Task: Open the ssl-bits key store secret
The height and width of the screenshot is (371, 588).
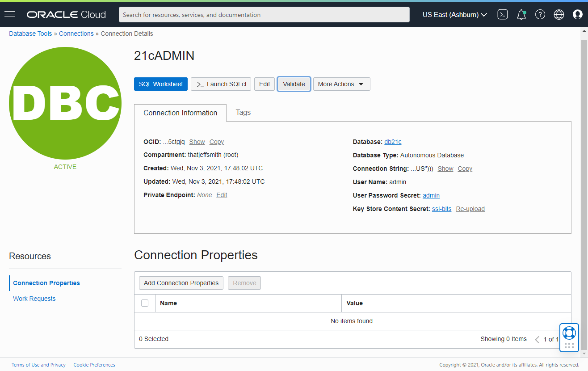Action: [442, 209]
